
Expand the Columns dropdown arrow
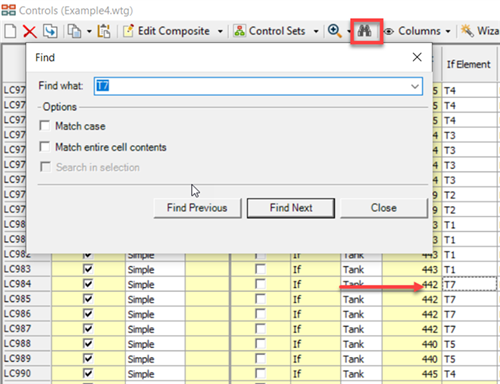[x=448, y=32]
